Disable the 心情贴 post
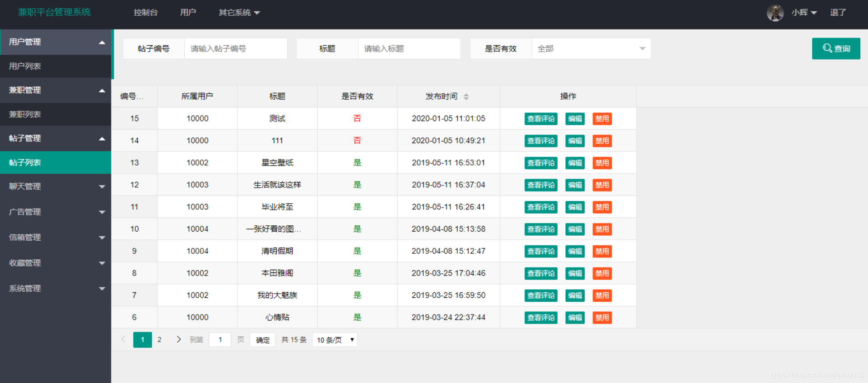The image size is (868, 383). click(x=602, y=318)
